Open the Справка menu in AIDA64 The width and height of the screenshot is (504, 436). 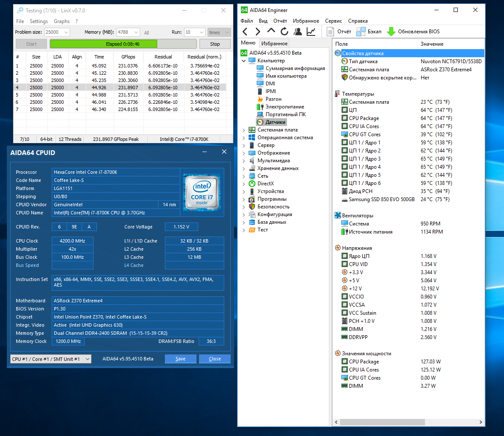tap(358, 21)
